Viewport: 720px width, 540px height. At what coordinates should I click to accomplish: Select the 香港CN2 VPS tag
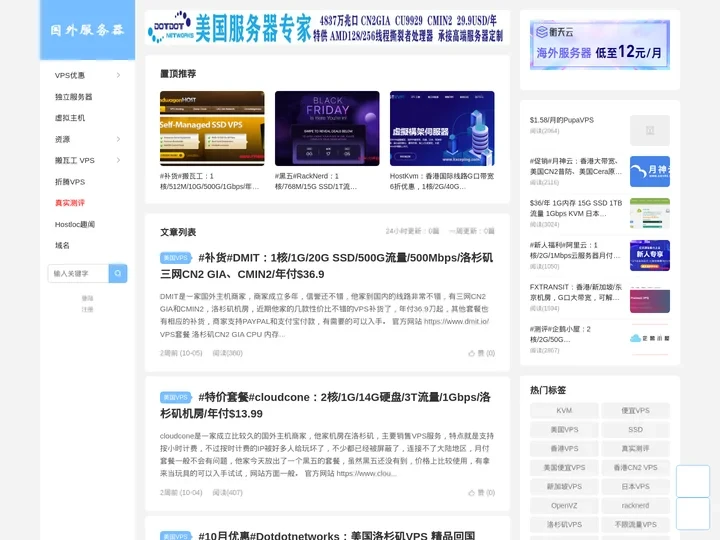pyautogui.click(x=636, y=467)
